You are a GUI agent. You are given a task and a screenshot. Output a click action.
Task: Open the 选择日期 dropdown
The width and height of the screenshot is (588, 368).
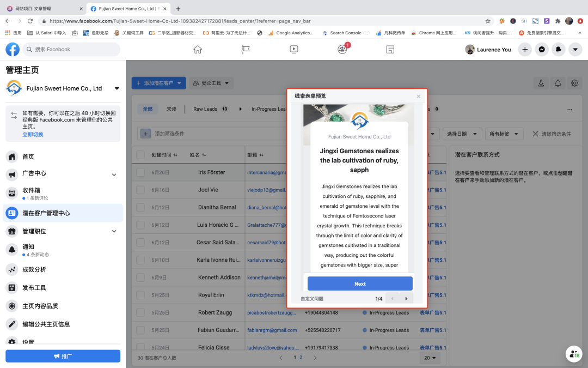pyautogui.click(x=462, y=134)
